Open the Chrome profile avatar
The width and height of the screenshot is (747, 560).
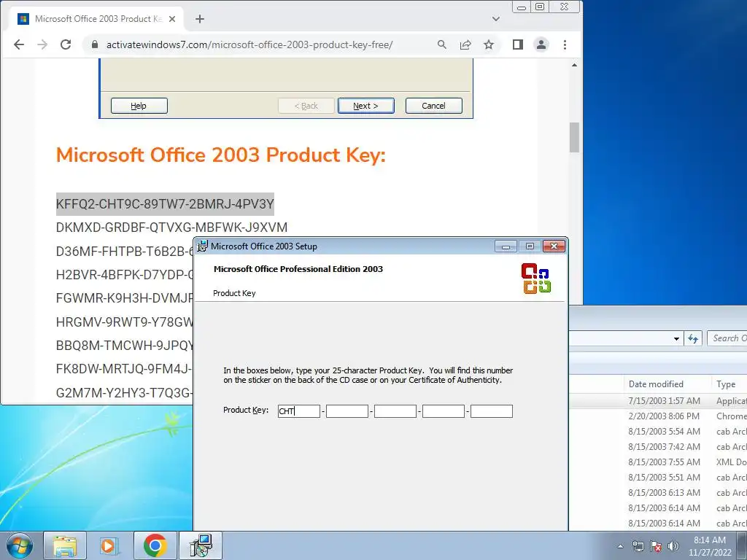point(541,44)
